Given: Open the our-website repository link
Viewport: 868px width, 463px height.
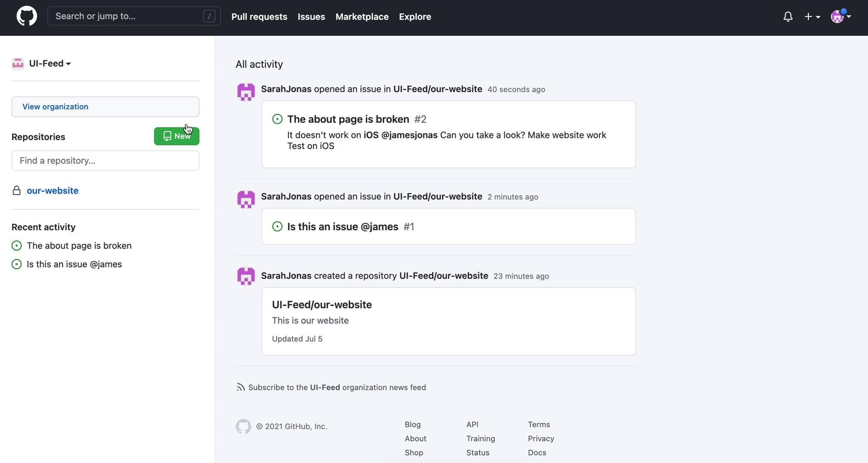Looking at the screenshot, I should pos(52,191).
